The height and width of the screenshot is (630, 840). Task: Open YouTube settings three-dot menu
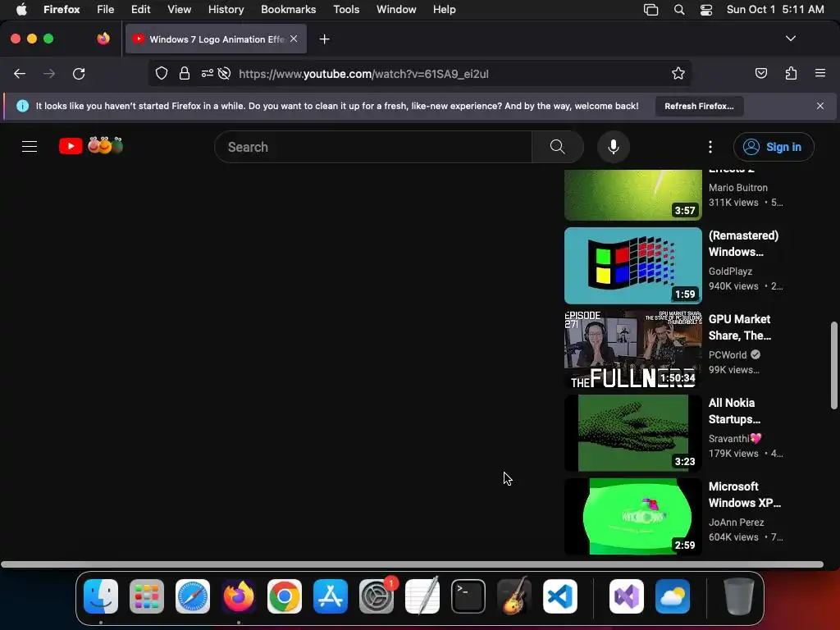(x=710, y=147)
